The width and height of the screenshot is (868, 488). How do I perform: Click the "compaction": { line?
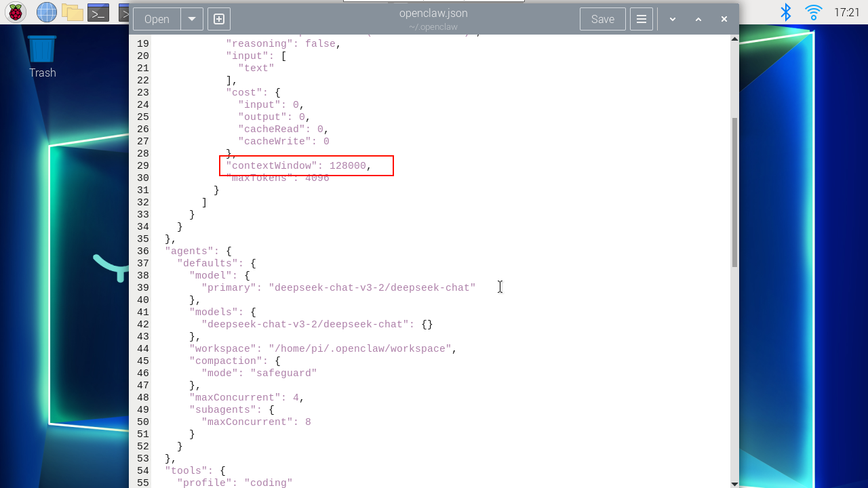coord(235,361)
